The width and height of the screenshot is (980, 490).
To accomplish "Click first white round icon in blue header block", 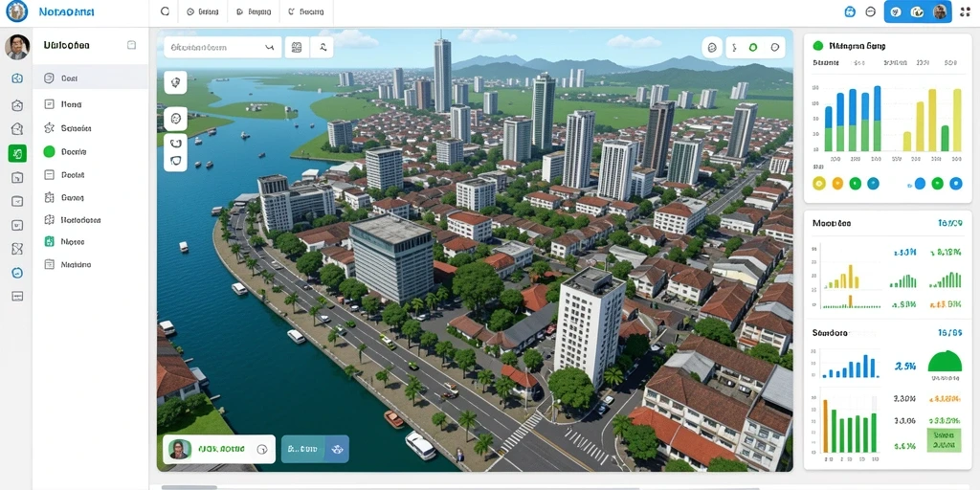I will (x=896, y=11).
